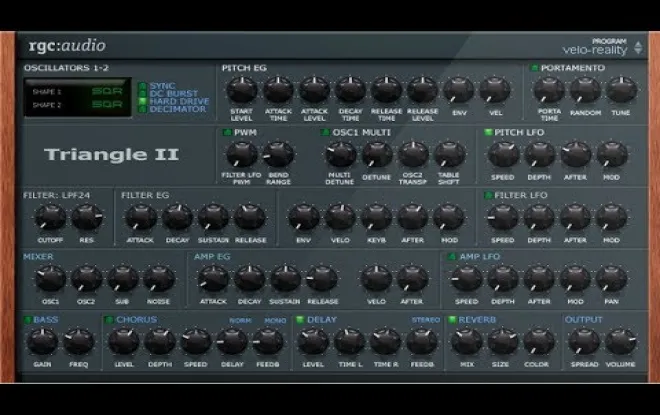
Task: Toggle the HARD DRIVE LED
Action: [x=143, y=101]
